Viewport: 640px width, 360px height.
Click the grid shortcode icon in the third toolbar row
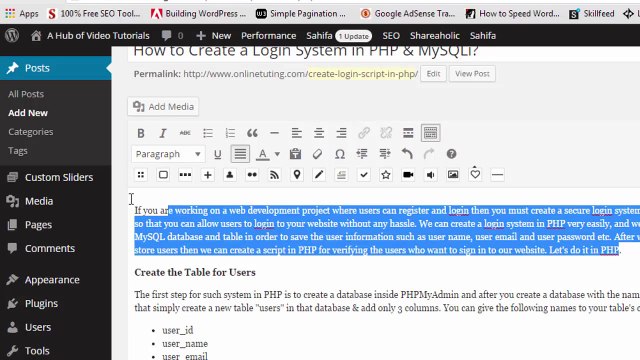(141, 175)
